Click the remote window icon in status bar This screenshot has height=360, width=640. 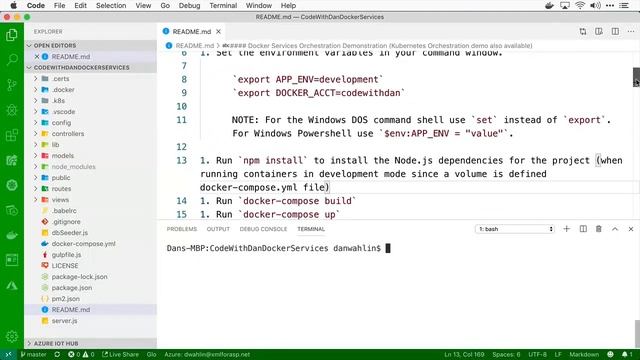click(9, 354)
